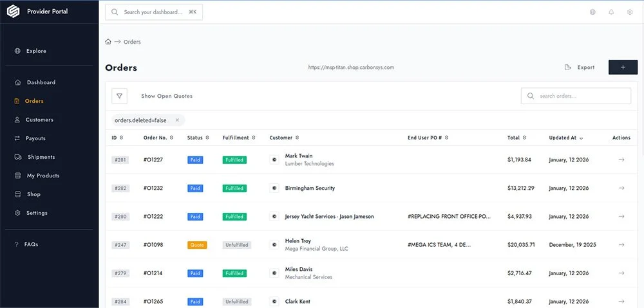The width and height of the screenshot is (644, 308).
Task: Click date December, 19 2025
Action: (x=573, y=244)
